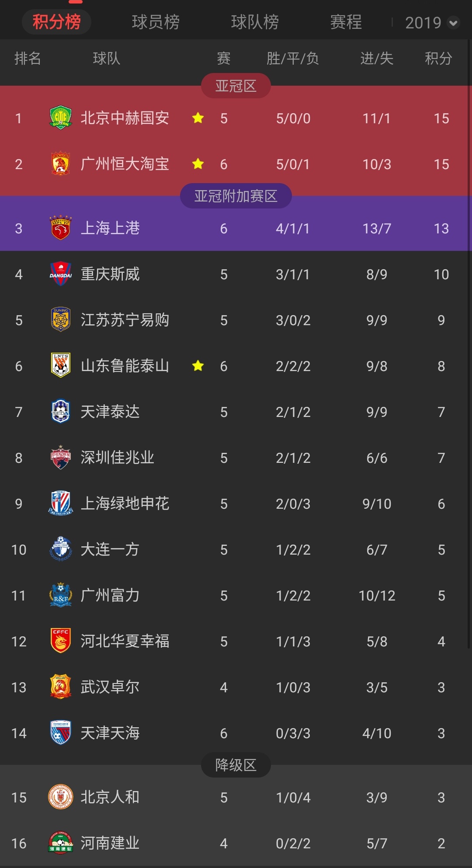Select the Jiangsu Suning club crest

point(60,320)
